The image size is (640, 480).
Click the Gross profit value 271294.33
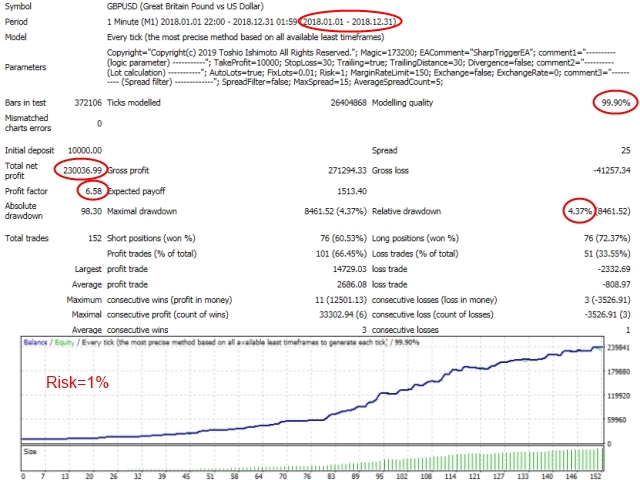(347, 171)
